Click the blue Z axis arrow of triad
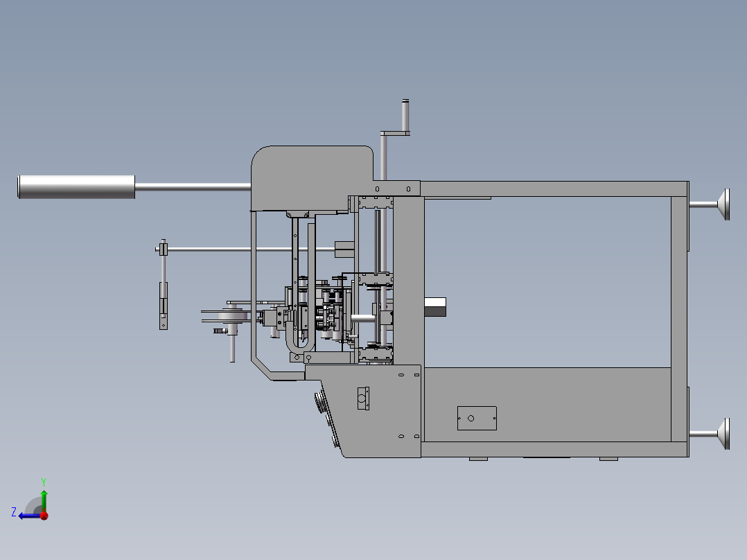The width and height of the screenshot is (747, 560). coord(30,516)
